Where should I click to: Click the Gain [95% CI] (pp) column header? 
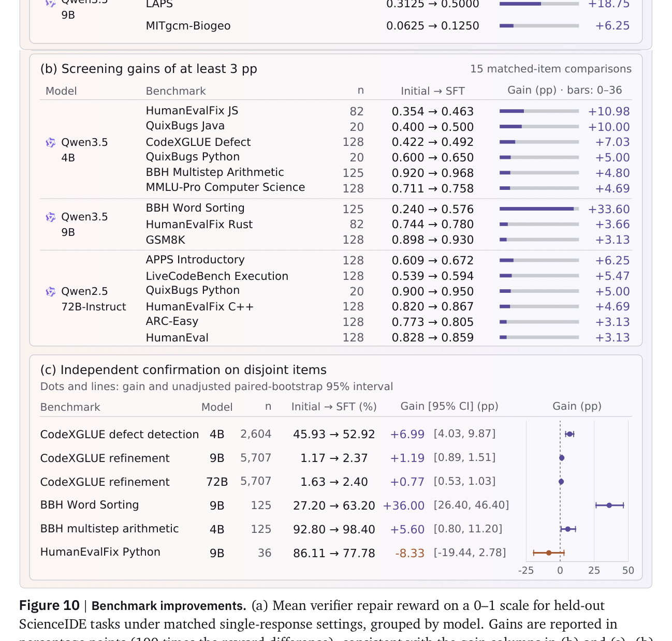449,406
